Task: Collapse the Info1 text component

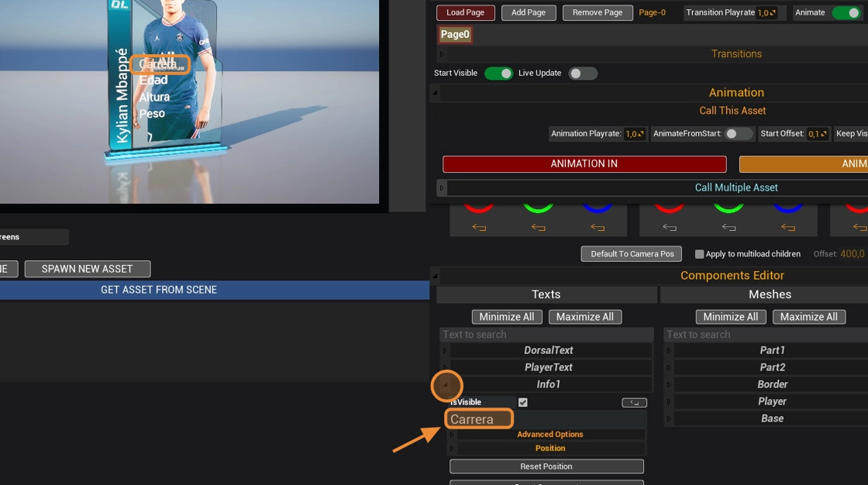Action: [445, 385]
